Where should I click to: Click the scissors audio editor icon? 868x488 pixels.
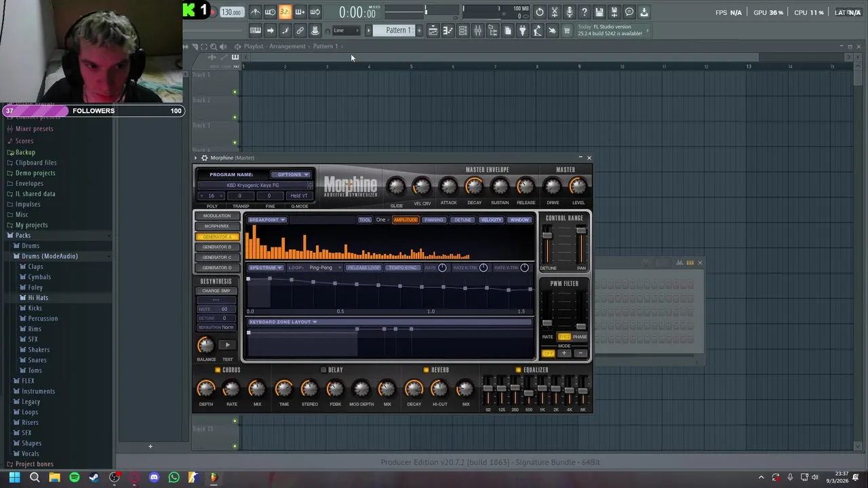[x=554, y=12]
